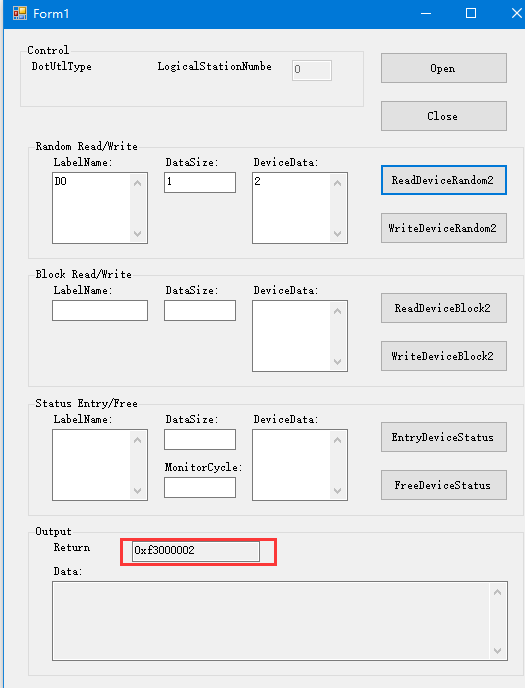Click up arrow of Random DeviceData scrollbar
Viewport: 525px width, 688px height.
coord(337,183)
